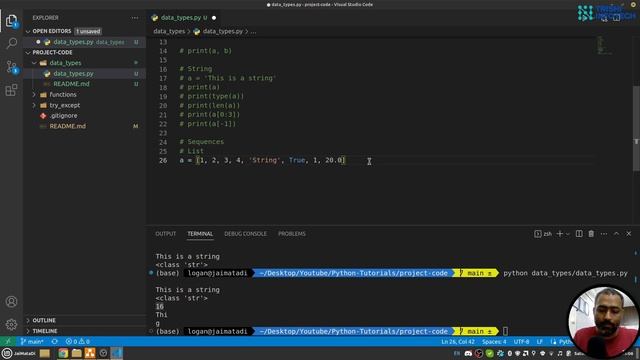Open the Extensions view in activity bar
640x360 pixels.
[x=11, y=90]
